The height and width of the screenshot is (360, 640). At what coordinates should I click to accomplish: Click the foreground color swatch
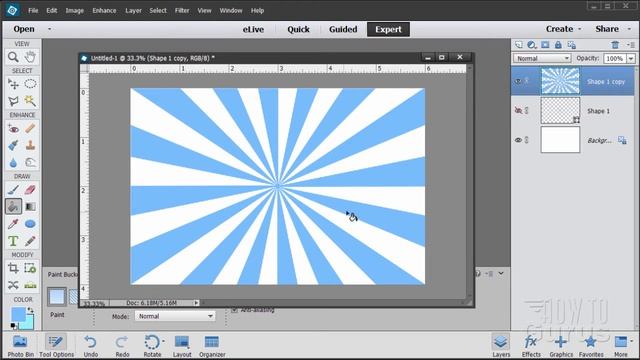coord(18,315)
